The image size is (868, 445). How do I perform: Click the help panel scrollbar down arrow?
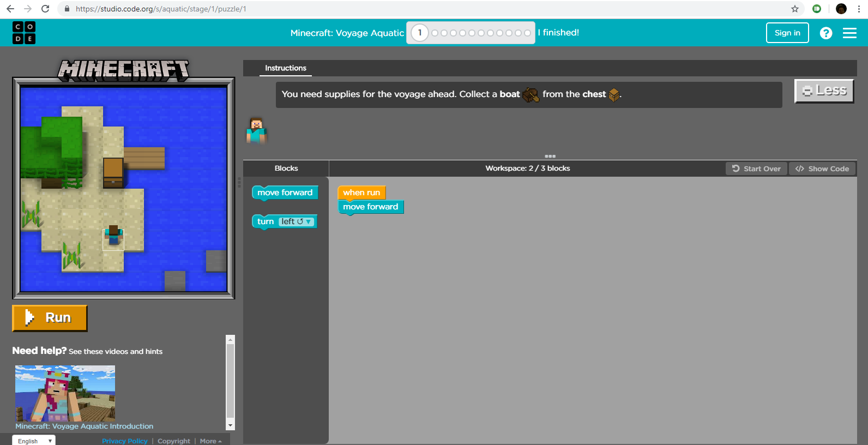(231, 425)
